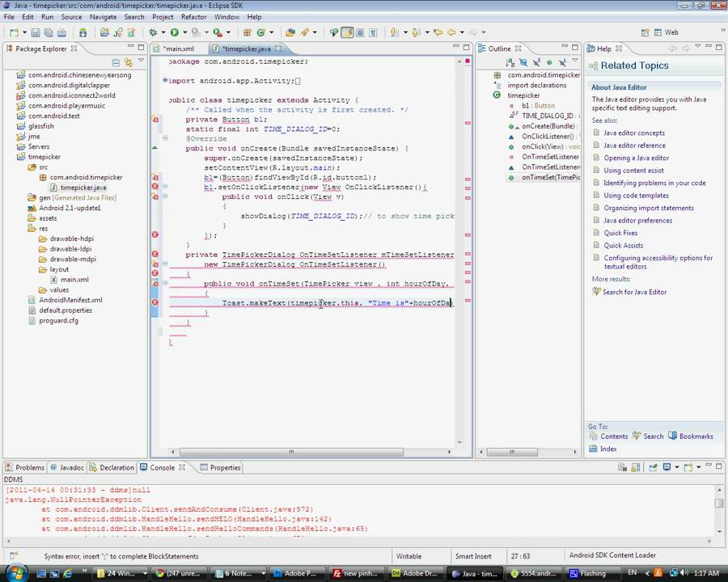The width and height of the screenshot is (728, 582).
Task: Open the Refactor menu
Action: coord(193,16)
